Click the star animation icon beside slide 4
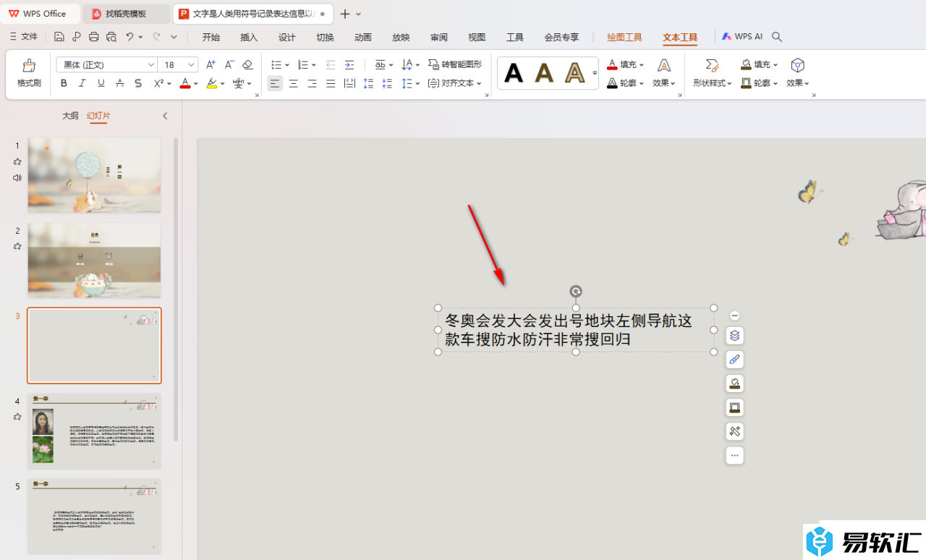Image resolution: width=926 pixels, height=560 pixels. coord(17,417)
